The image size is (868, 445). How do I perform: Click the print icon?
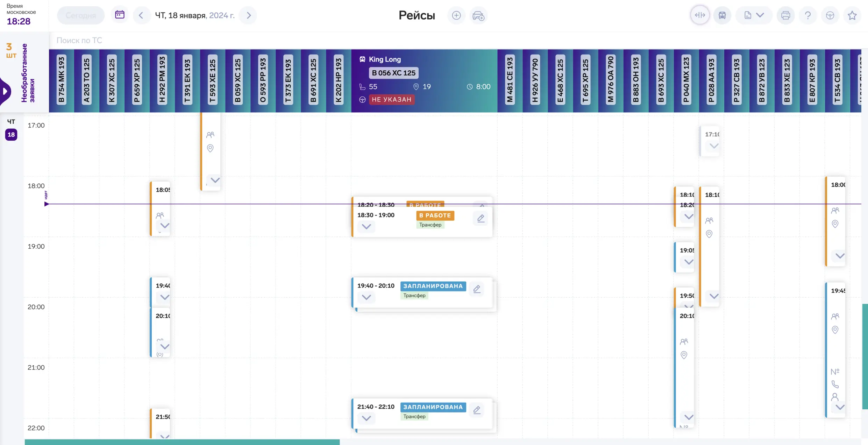[785, 15]
